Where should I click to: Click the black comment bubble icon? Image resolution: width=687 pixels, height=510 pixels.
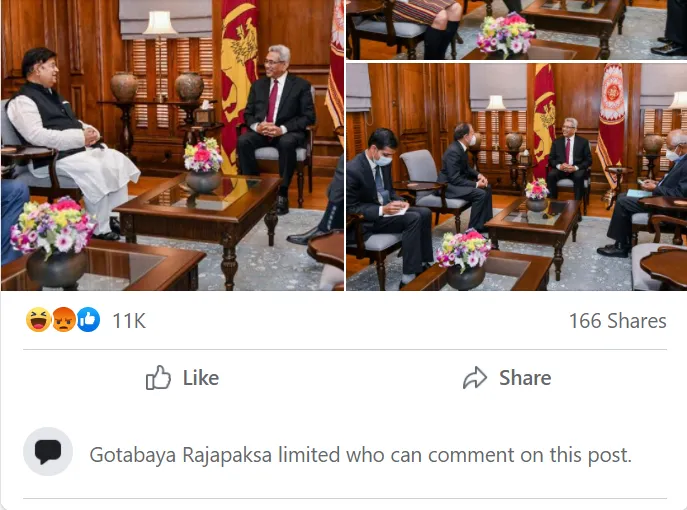pos(48,451)
